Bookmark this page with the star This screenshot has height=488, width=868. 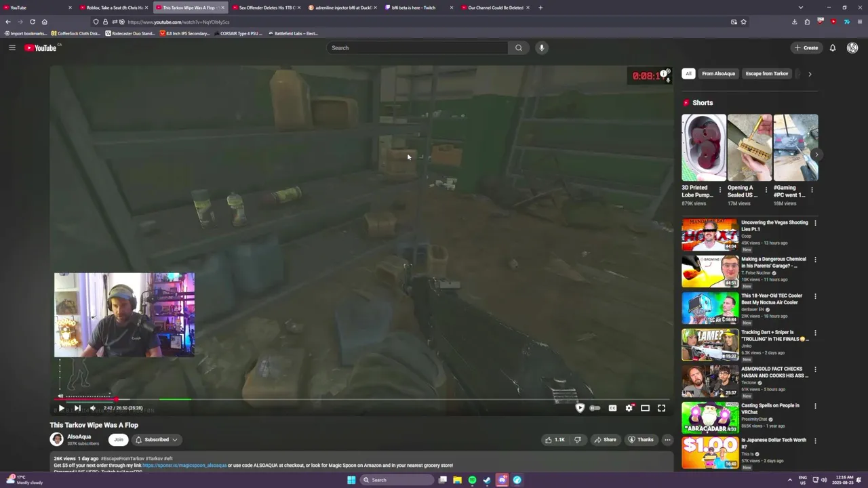point(743,22)
